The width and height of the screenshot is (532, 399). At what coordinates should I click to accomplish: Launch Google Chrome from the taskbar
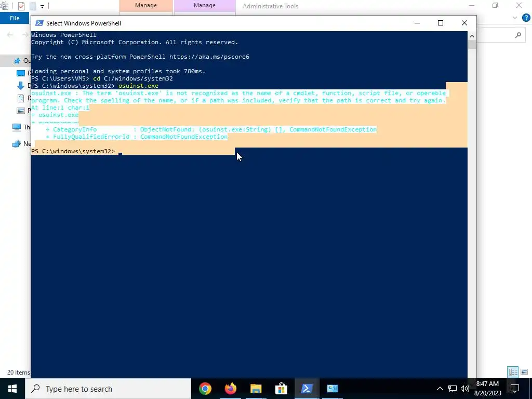[x=205, y=389]
